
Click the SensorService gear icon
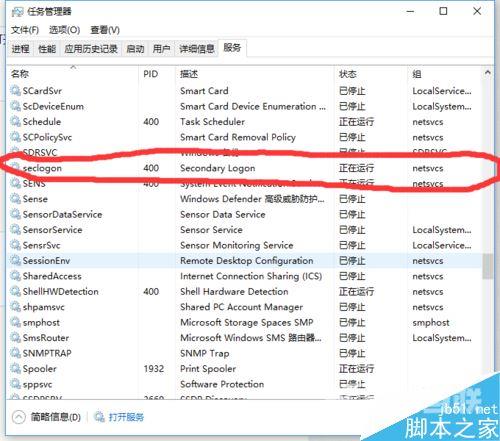pyautogui.click(x=15, y=229)
